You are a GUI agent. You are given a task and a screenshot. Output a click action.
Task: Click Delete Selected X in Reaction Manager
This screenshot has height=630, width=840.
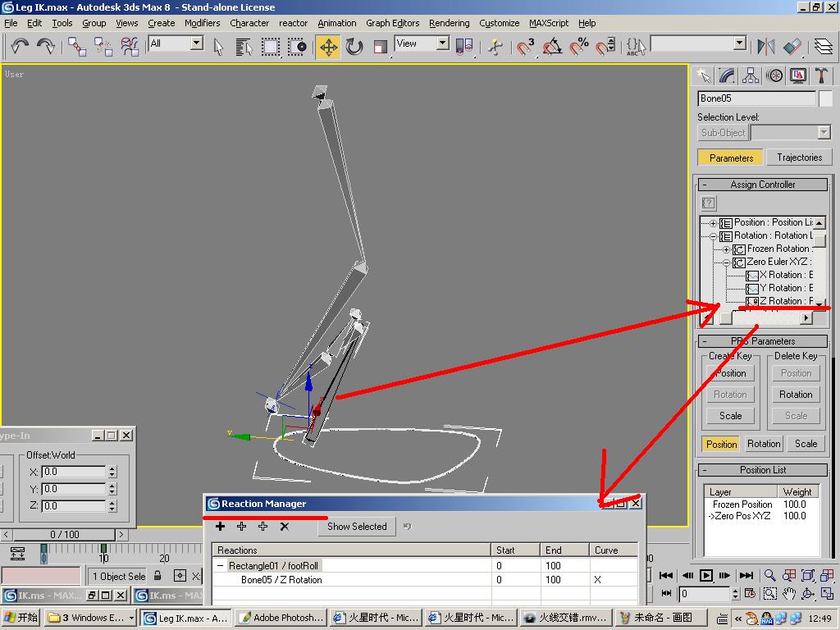[x=285, y=527]
